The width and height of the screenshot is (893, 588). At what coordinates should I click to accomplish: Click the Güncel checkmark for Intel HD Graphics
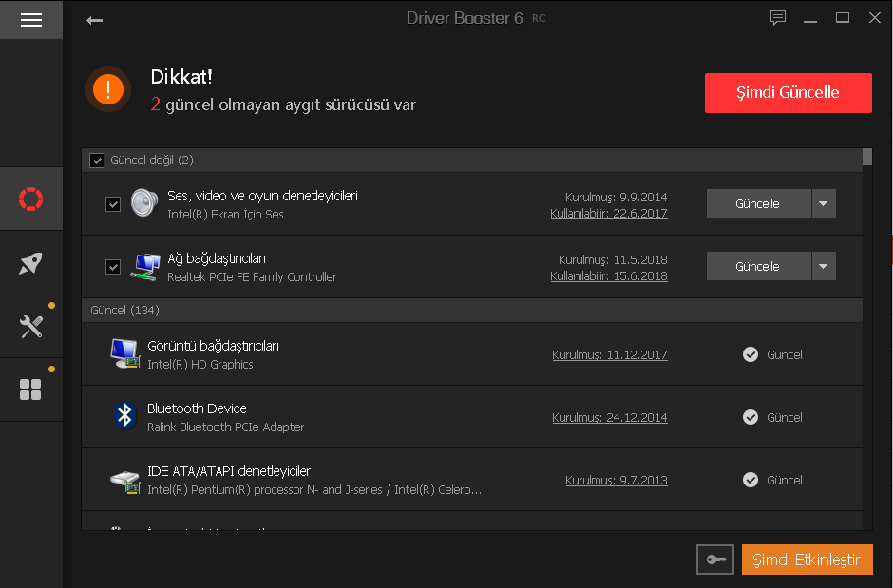(750, 354)
